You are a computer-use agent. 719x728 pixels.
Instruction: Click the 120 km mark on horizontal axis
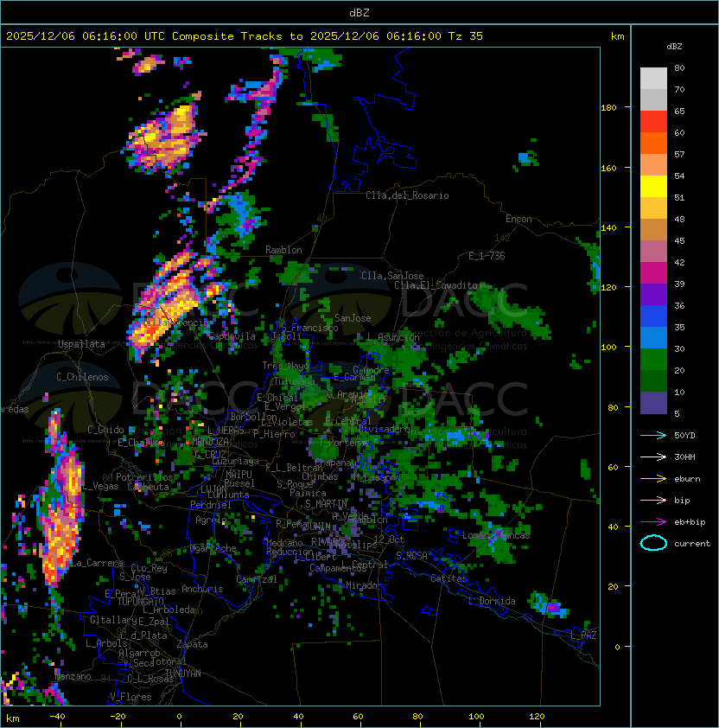tap(537, 717)
